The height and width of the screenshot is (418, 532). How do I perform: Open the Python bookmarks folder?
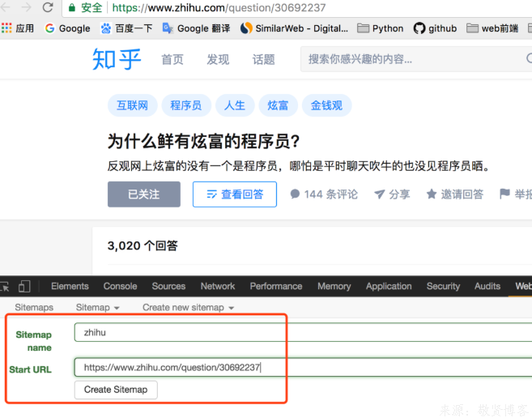(381, 28)
